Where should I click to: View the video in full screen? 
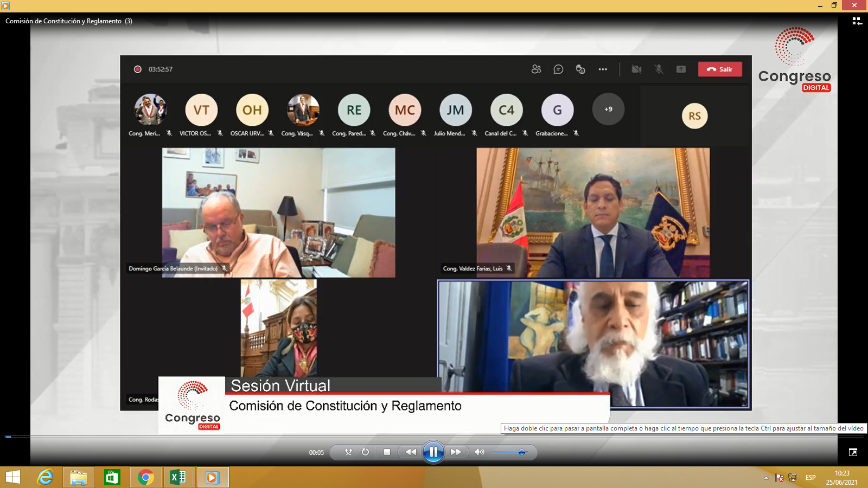tap(853, 452)
